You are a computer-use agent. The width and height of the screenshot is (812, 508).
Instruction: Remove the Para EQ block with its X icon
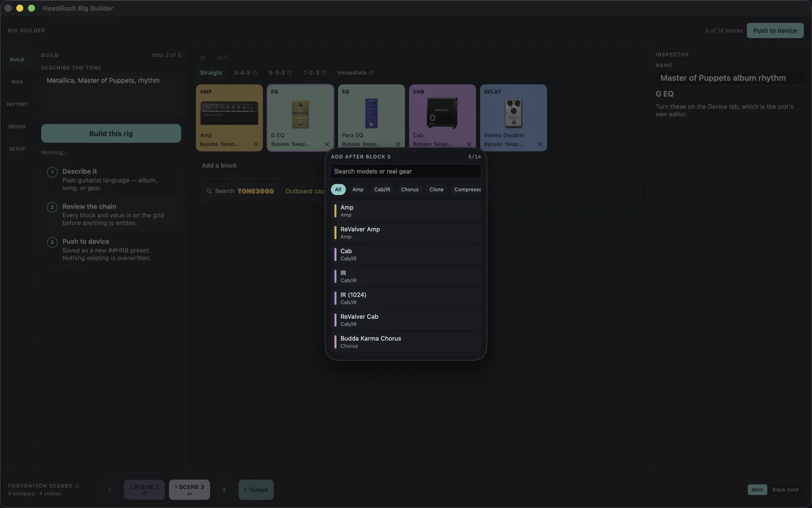[x=398, y=144]
